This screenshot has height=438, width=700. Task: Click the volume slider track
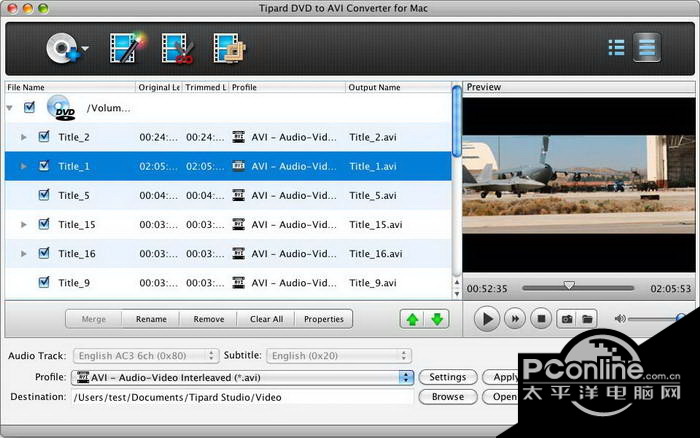(653, 319)
